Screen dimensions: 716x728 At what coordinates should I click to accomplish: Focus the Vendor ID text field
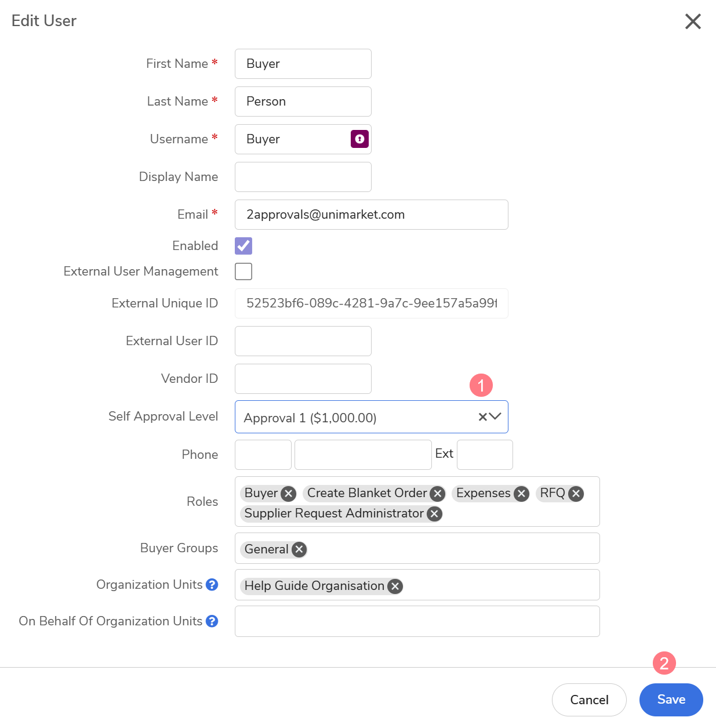pyautogui.click(x=303, y=379)
